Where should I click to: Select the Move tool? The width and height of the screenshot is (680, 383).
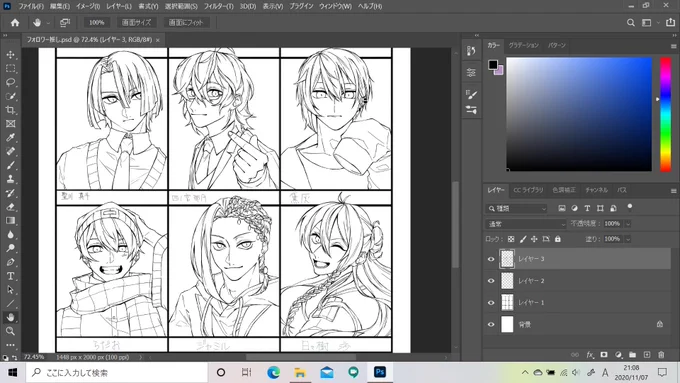pos(10,55)
